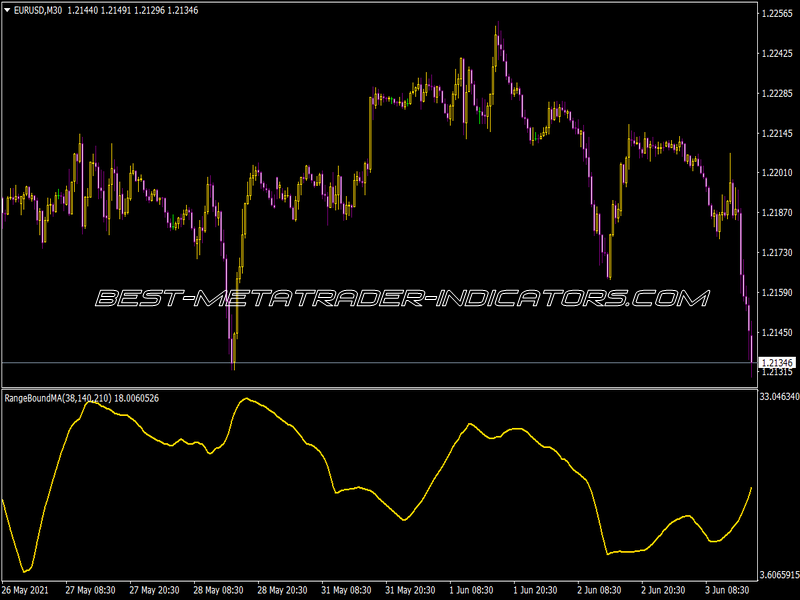
Task: Click the current price label 1.21346
Action: [x=777, y=363]
